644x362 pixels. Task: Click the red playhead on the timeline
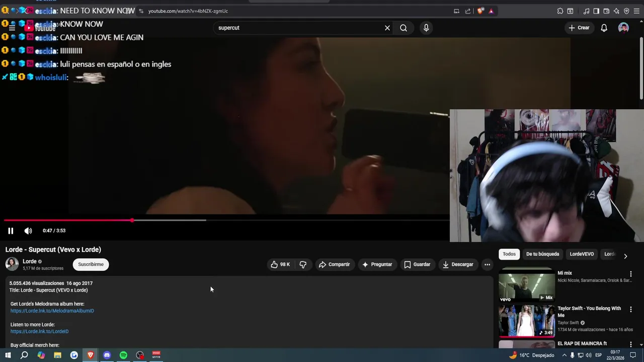pos(132,220)
